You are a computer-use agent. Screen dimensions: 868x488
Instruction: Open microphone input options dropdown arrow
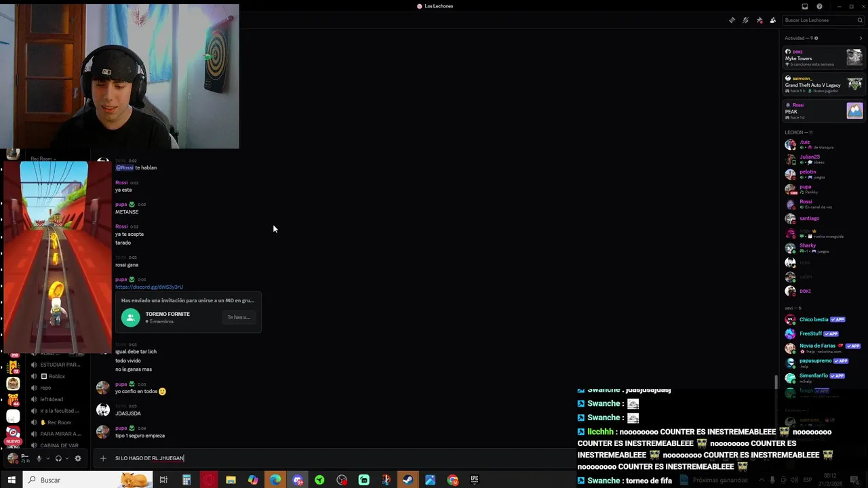coord(47,459)
